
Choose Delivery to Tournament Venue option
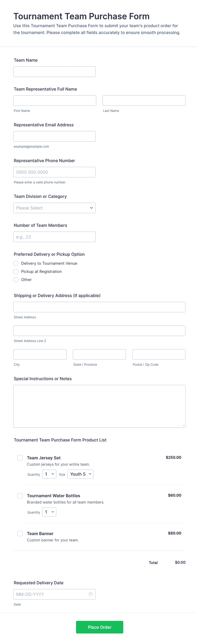tap(16, 263)
